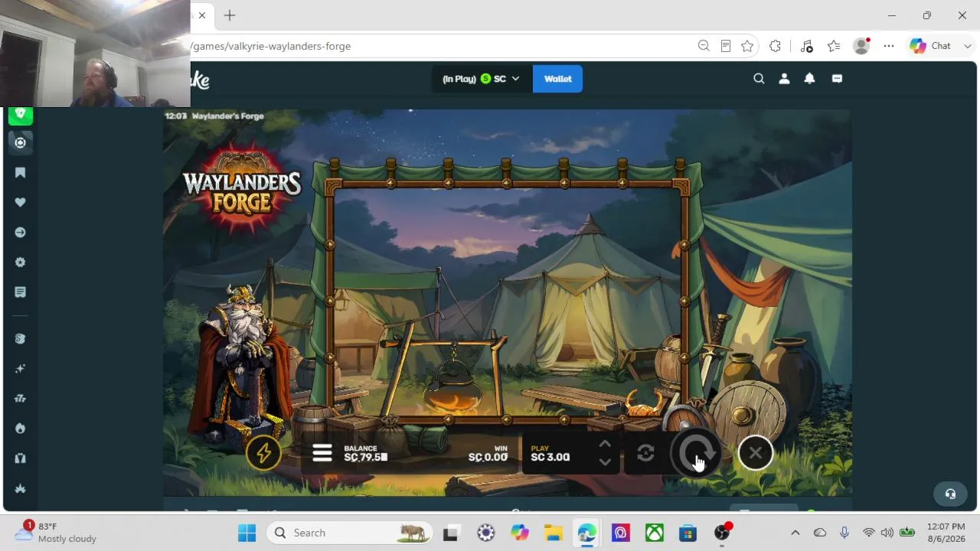Open the Settings gear on the taskbar
The image size is (980, 551).
point(486,533)
